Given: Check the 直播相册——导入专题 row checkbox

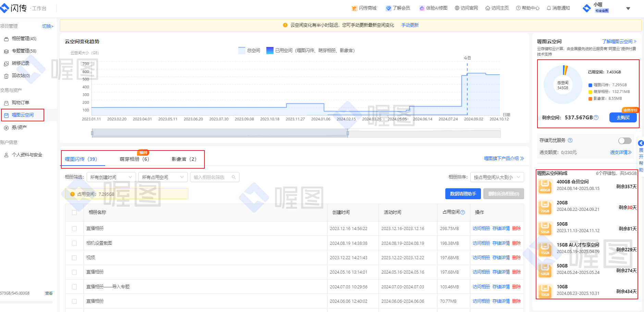Looking at the screenshot, I should click(74, 287).
